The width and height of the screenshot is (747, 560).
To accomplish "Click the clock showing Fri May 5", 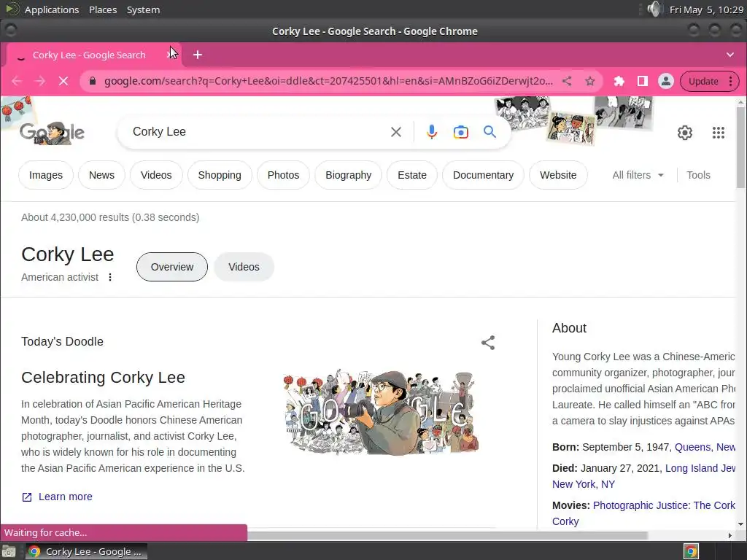I will (706, 9).
